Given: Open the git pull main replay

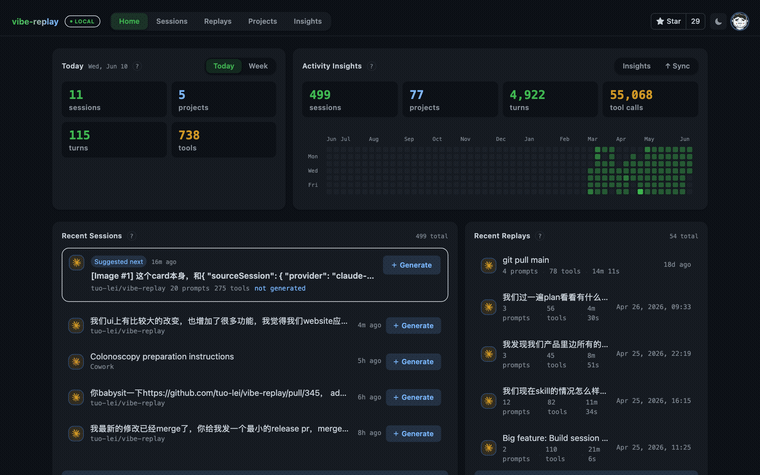Looking at the screenshot, I should coord(526,260).
